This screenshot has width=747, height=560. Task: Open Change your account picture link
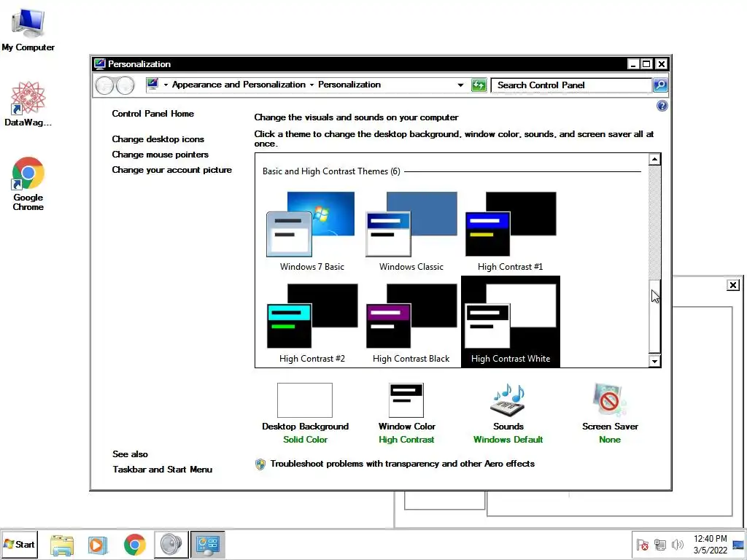click(172, 169)
